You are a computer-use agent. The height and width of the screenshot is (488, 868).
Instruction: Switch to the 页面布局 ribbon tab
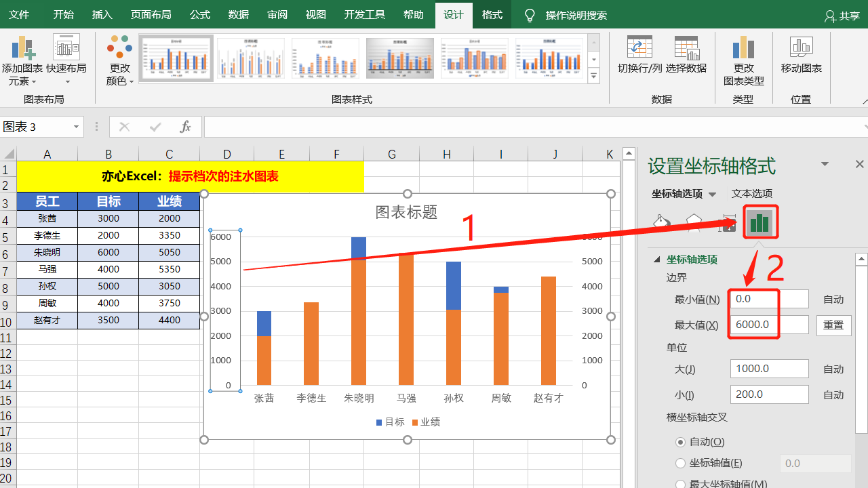pyautogui.click(x=151, y=15)
